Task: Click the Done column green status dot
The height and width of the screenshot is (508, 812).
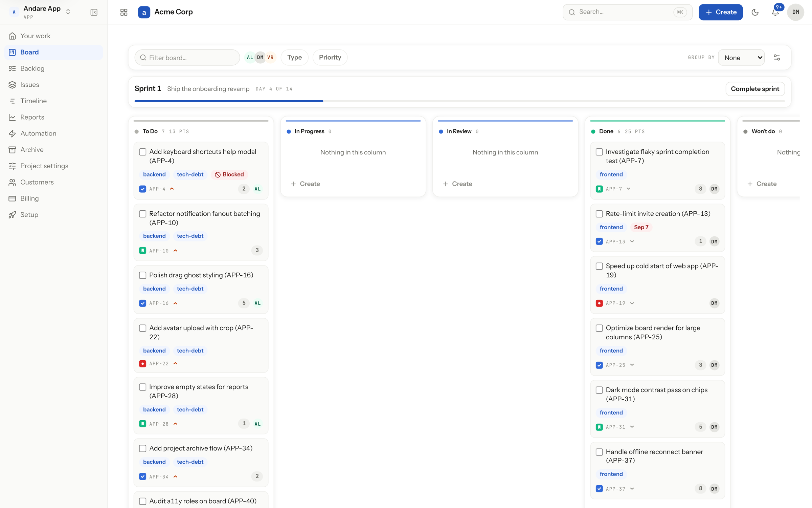Action: tap(593, 131)
